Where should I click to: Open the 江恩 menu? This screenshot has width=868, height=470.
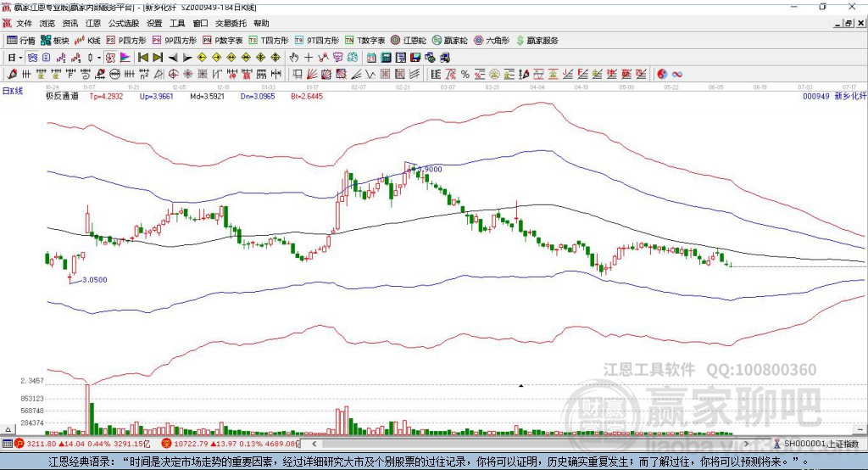93,23
